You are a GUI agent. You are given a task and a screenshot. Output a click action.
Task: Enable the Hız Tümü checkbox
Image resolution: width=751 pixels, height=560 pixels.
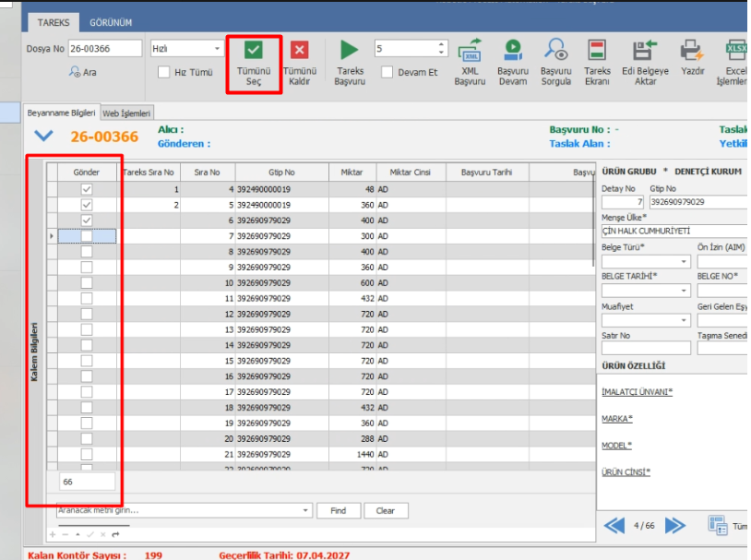pyautogui.click(x=163, y=72)
